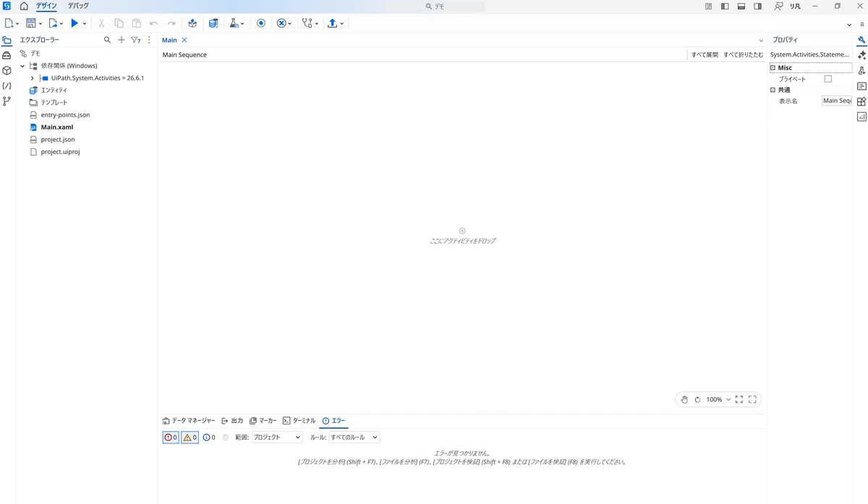Click the Explorer filter funnel icon
This screenshot has width=868, height=504.
point(135,40)
